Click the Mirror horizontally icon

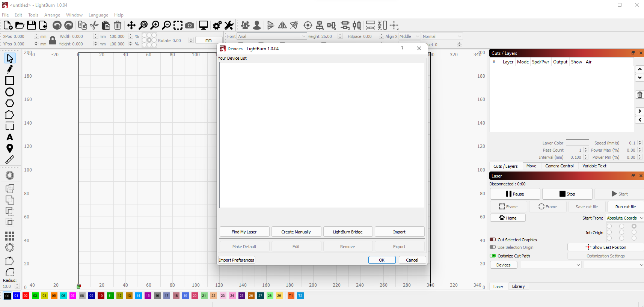(282, 25)
